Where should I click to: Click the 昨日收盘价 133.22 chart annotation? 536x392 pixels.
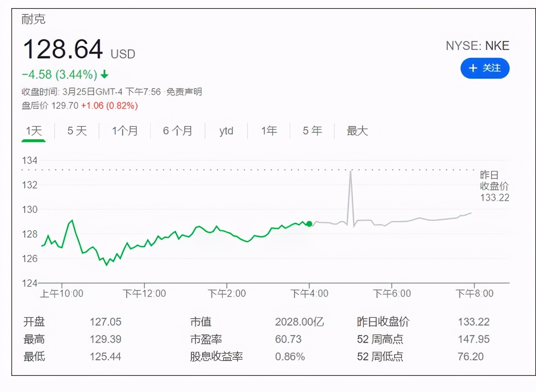[494, 186]
